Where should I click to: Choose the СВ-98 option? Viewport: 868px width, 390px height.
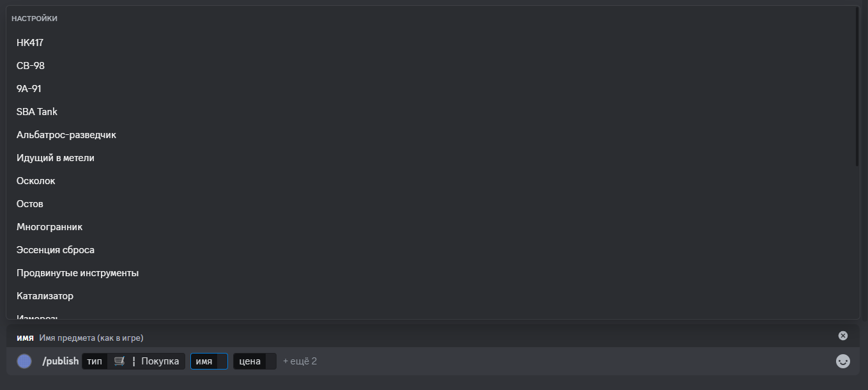432,66
